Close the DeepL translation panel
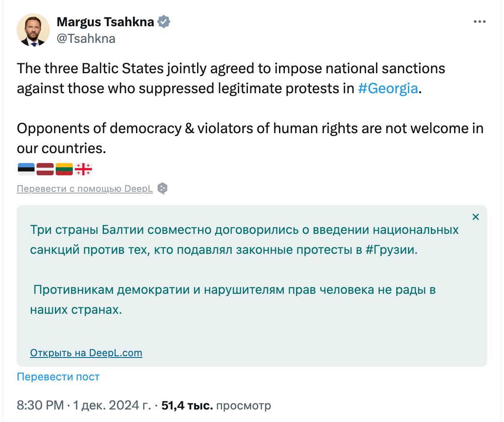This screenshot has height=422, width=504. click(x=476, y=217)
